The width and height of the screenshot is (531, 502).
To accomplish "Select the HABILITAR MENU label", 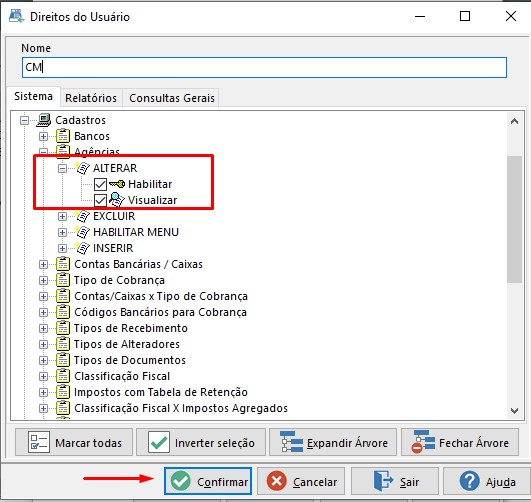I will [136, 232].
